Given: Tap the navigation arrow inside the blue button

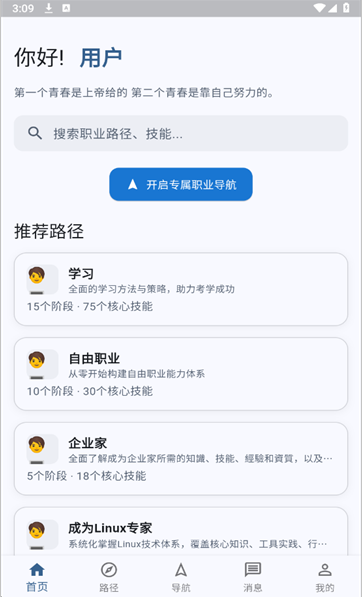Looking at the screenshot, I should 132,184.
